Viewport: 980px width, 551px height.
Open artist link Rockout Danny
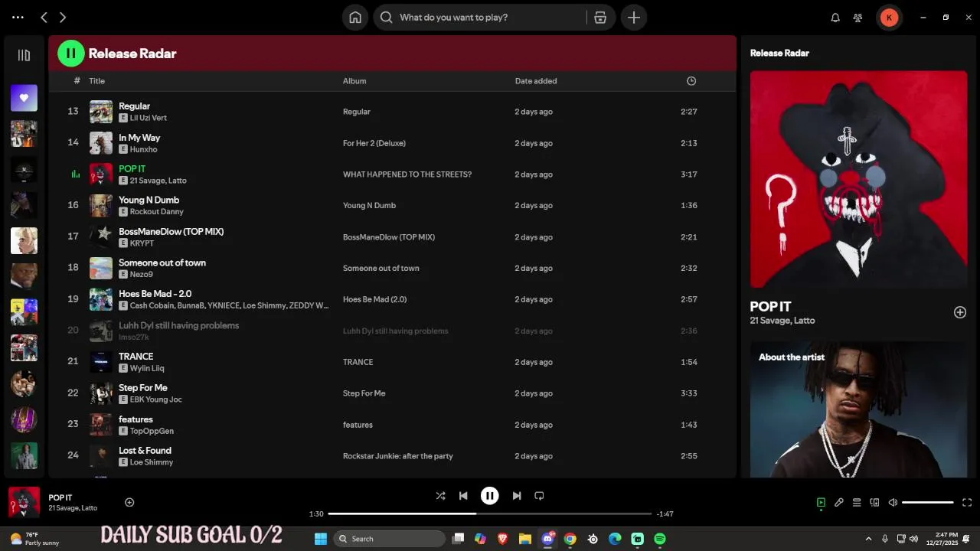[157, 212]
